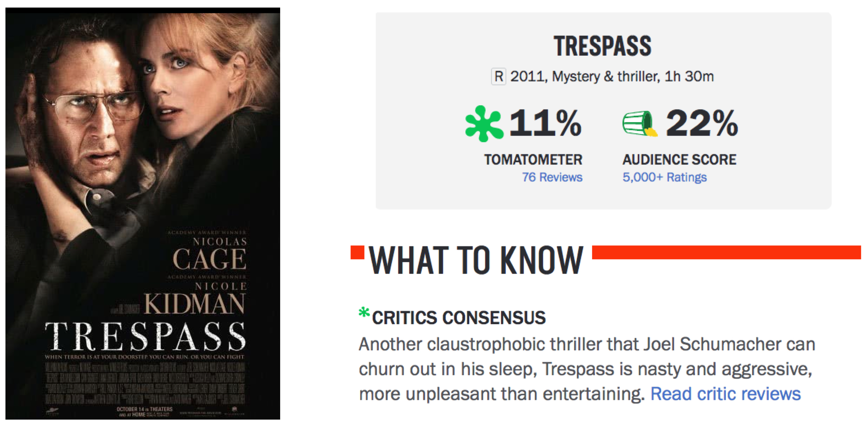Image resolution: width=868 pixels, height=432 pixels.
Task: Click the spilled popcorn audience score icon
Action: coord(639,124)
